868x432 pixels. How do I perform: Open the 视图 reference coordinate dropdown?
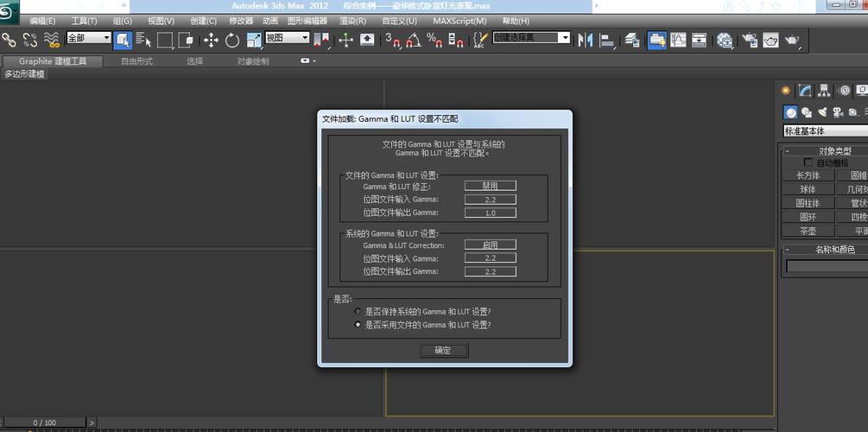[x=287, y=38]
